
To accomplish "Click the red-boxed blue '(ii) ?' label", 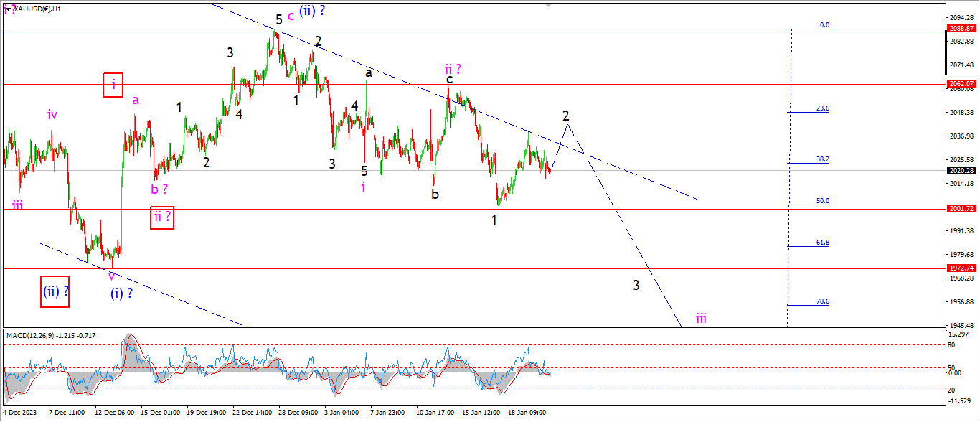I will point(55,291).
